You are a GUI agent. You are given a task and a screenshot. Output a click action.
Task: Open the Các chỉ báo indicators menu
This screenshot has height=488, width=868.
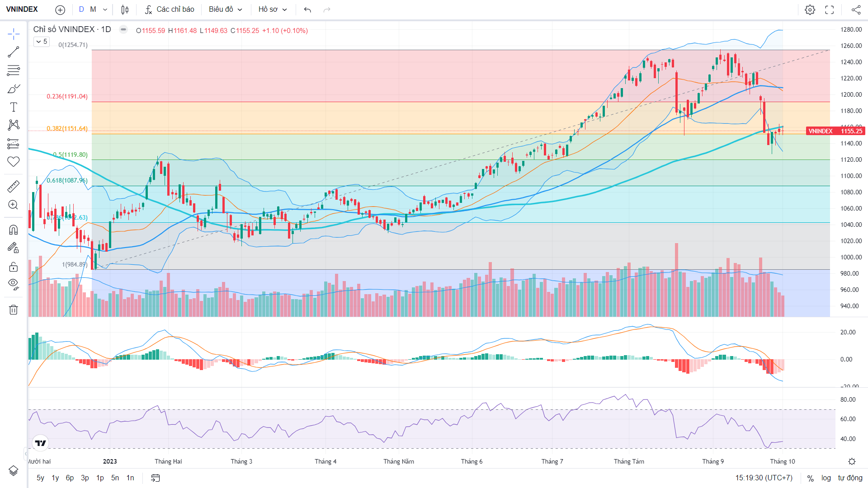170,9
